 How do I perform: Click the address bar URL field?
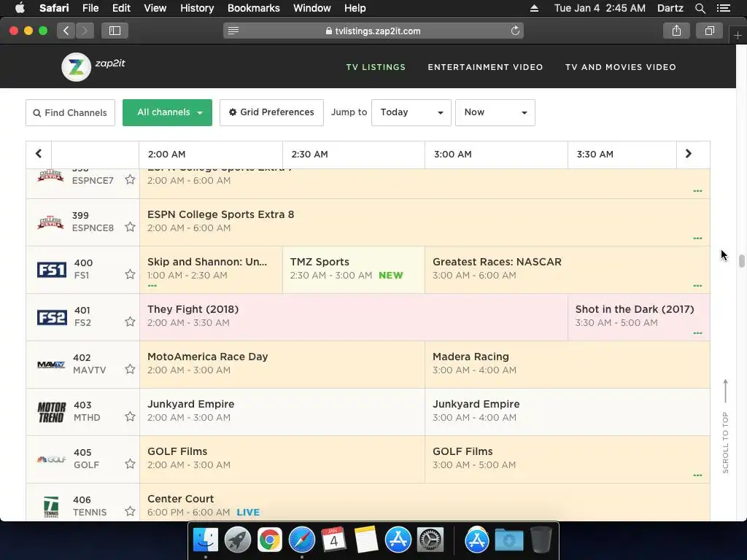tap(373, 31)
